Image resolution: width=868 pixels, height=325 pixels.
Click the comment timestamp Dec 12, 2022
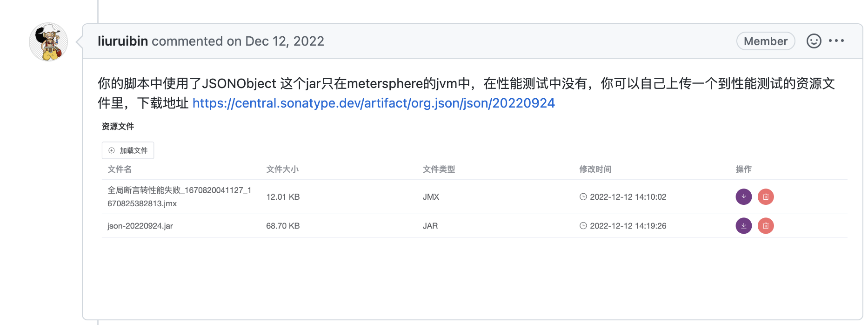click(x=284, y=41)
